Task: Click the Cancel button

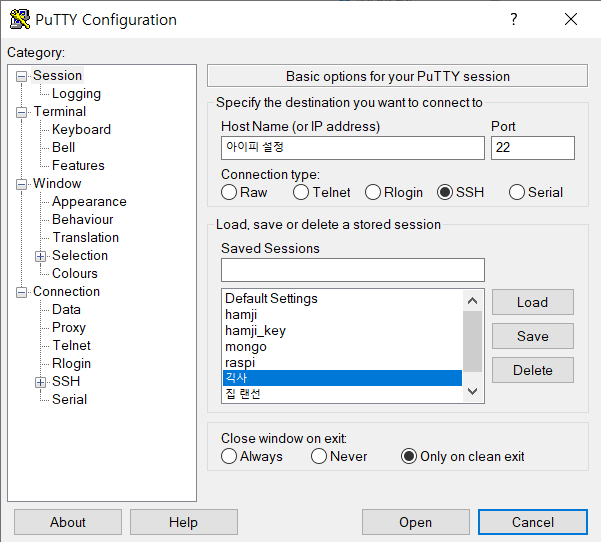Action: (533, 522)
